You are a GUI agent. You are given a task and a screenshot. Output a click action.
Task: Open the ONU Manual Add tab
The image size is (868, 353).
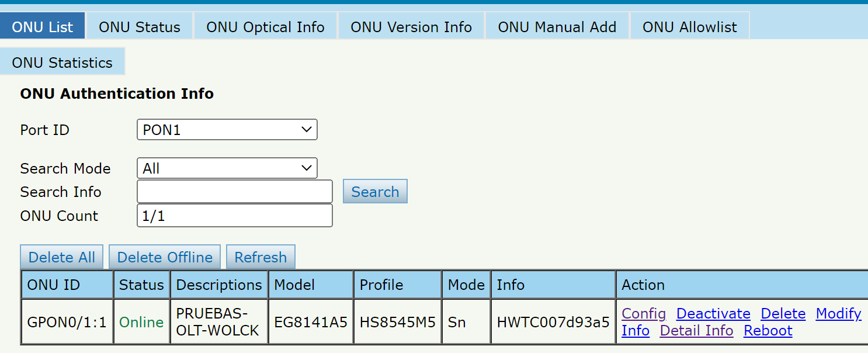[557, 27]
